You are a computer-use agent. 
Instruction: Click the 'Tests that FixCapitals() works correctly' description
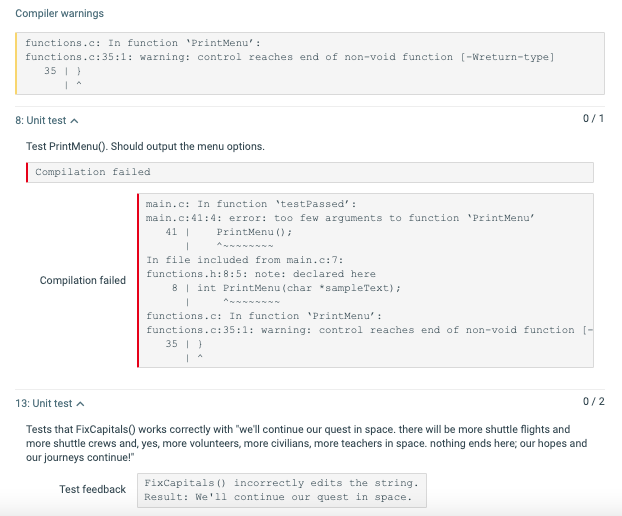pyautogui.click(x=306, y=443)
